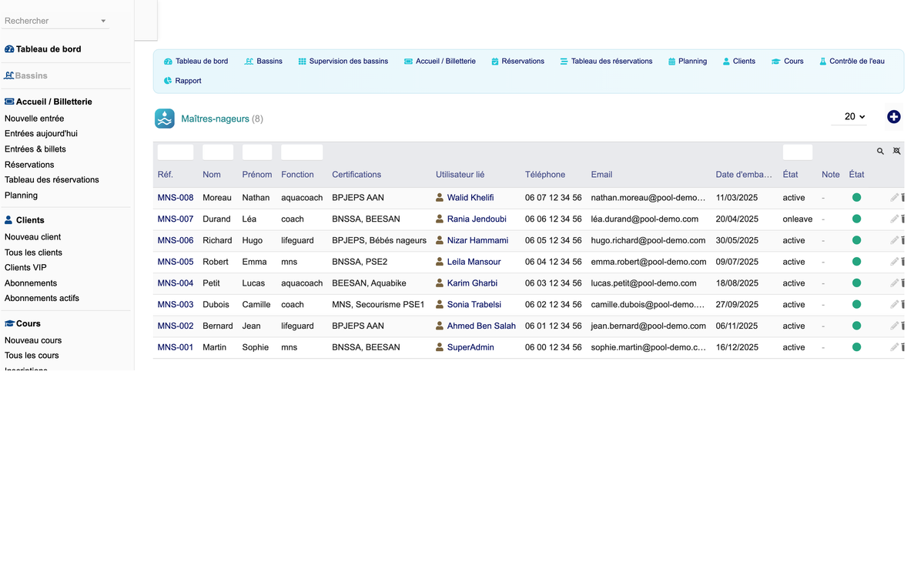Toggle green status dot for MNS-006
Screen dimensions: 924x572
[x=856, y=241]
